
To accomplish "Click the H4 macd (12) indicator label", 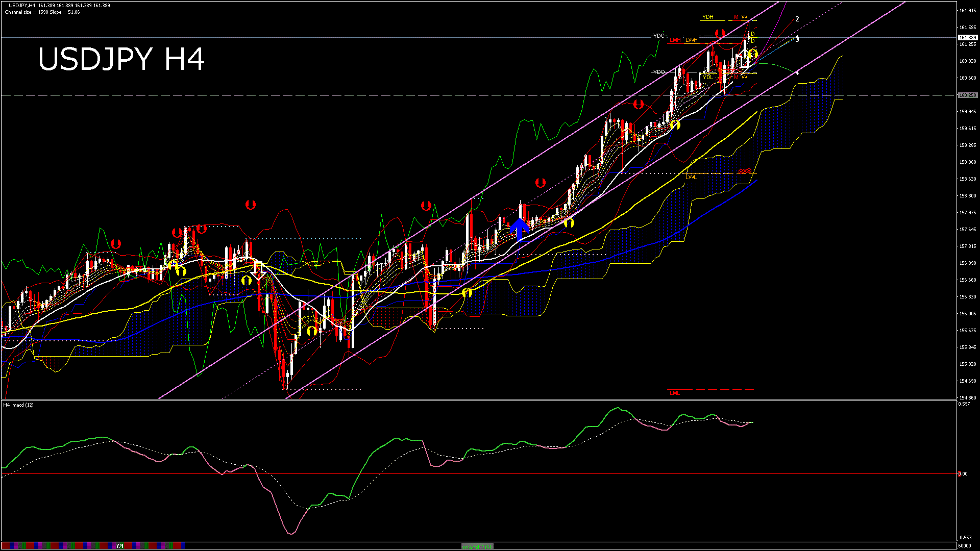I will 19,405.
